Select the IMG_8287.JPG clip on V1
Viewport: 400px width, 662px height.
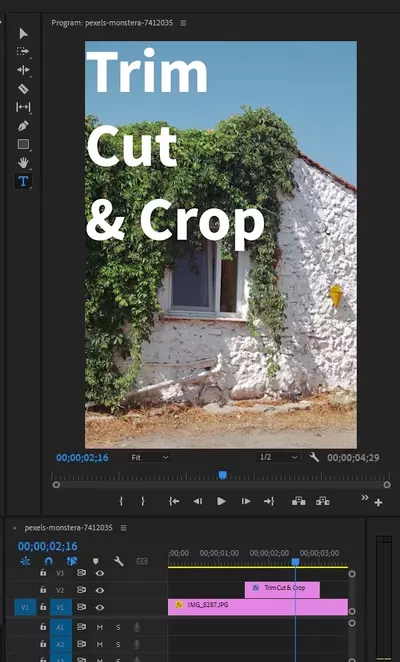coord(258,607)
